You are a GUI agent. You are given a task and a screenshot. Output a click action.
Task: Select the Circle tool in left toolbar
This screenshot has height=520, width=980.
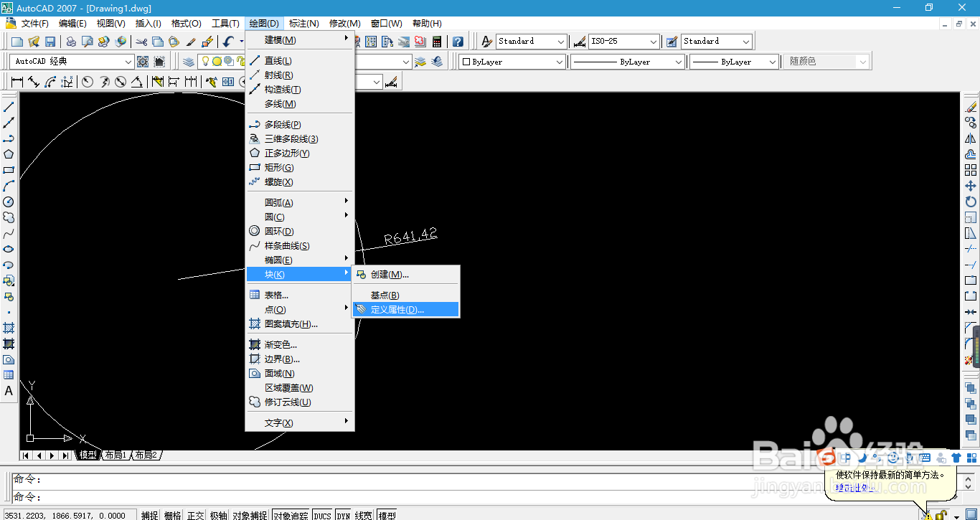click(x=9, y=202)
